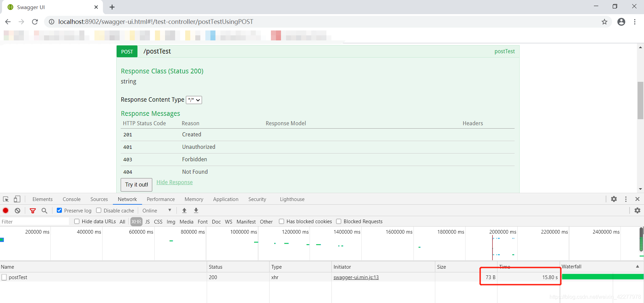Reload the page button
The image size is (644, 303).
point(35,22)
